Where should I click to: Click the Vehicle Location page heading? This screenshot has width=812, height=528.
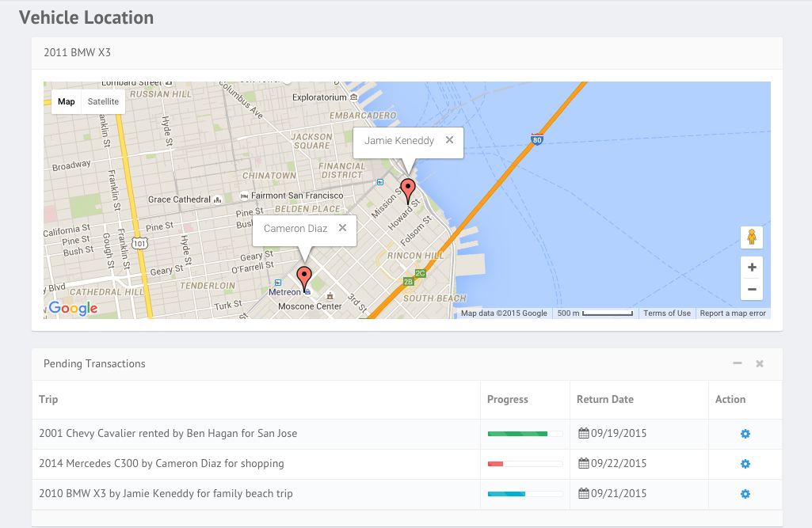[86, 17]
